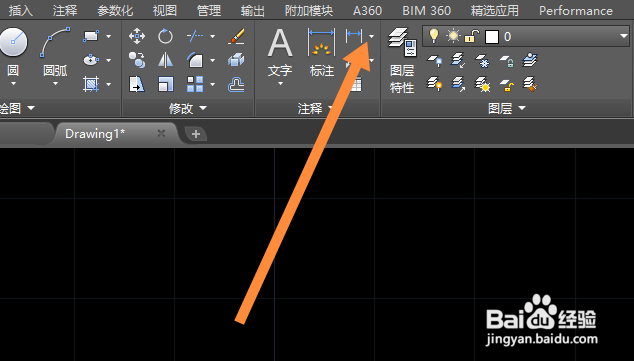Screen dimensions: 634x361
Task: Select the Rectangular Array tool
Action: (x=195, y=84)
